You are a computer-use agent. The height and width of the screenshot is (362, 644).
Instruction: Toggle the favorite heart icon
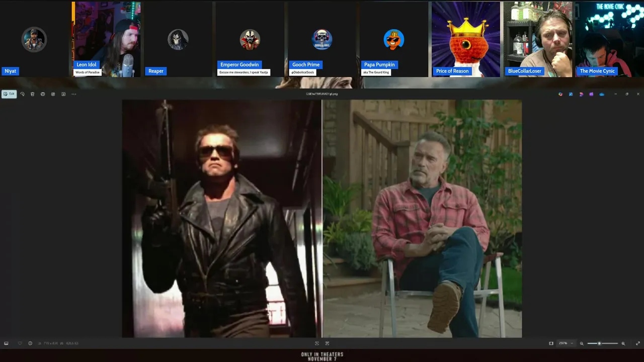(20, 343)
